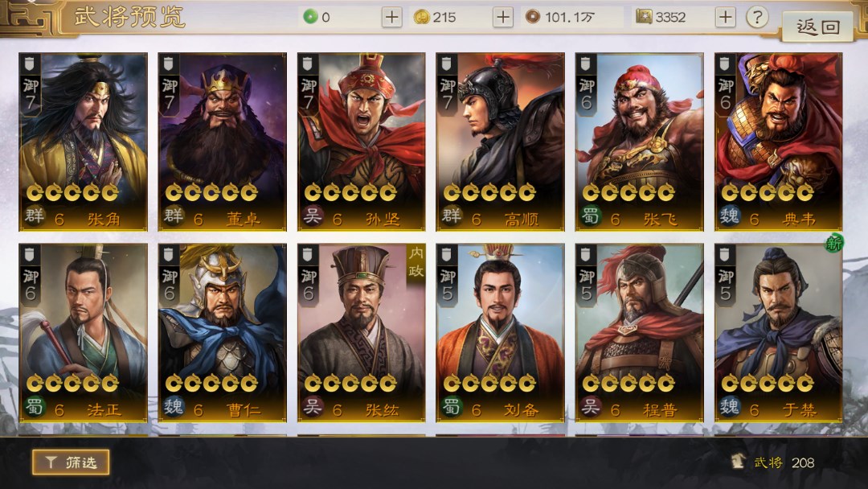This screenshot has height=489, width=868.
Task: Open the 法正 general card
Action: pos(83,333)
